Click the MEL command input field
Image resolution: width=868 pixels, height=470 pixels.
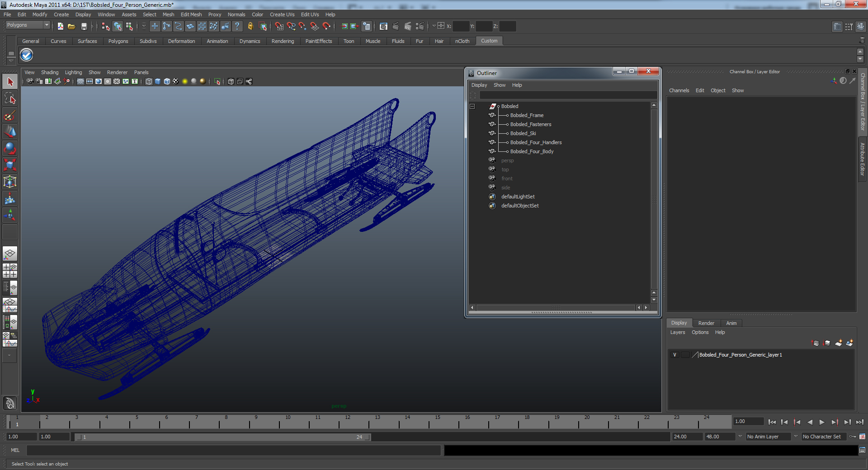click(x=234, y=450)
